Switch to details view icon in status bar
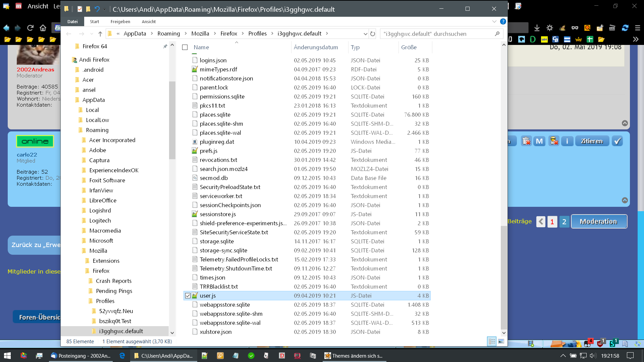Screen dimensions: 644x362 point(492,341)
